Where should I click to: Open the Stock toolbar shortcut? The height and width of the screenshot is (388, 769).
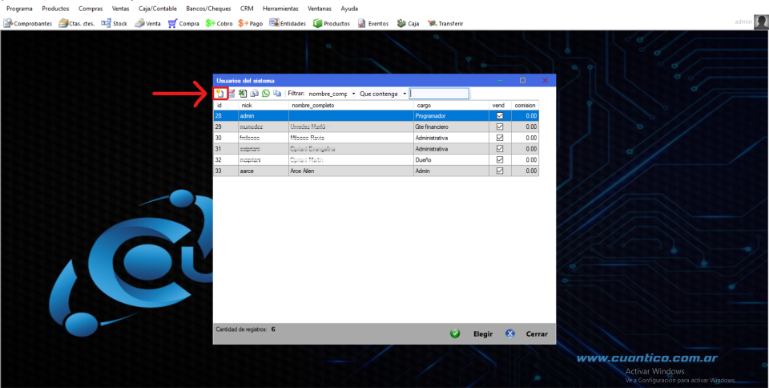(115, 24)
